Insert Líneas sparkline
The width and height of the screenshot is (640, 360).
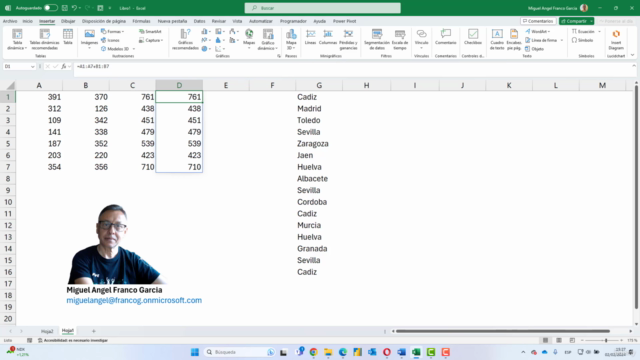(311, 37)
